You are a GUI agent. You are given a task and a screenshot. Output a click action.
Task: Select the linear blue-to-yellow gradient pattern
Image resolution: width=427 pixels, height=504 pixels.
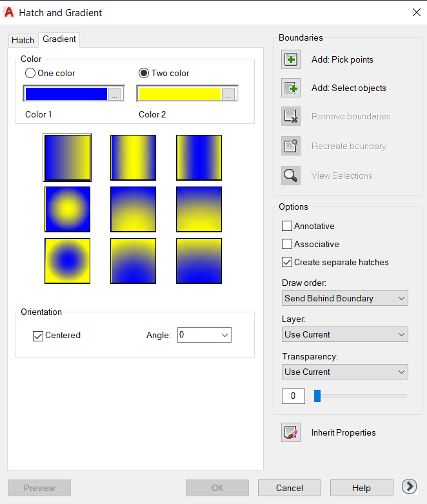click(x=67, y=157)
